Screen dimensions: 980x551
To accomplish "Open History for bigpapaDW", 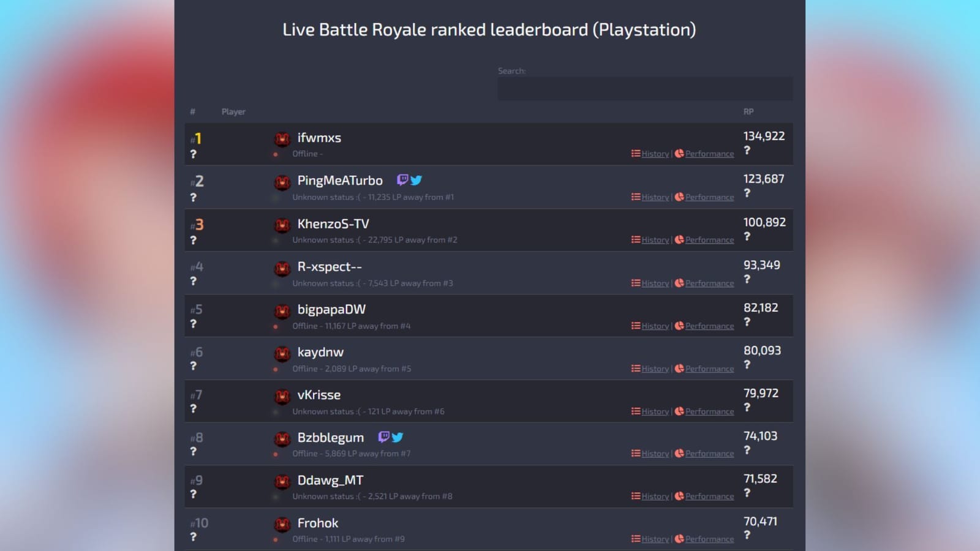I will [x=654, y=326].
